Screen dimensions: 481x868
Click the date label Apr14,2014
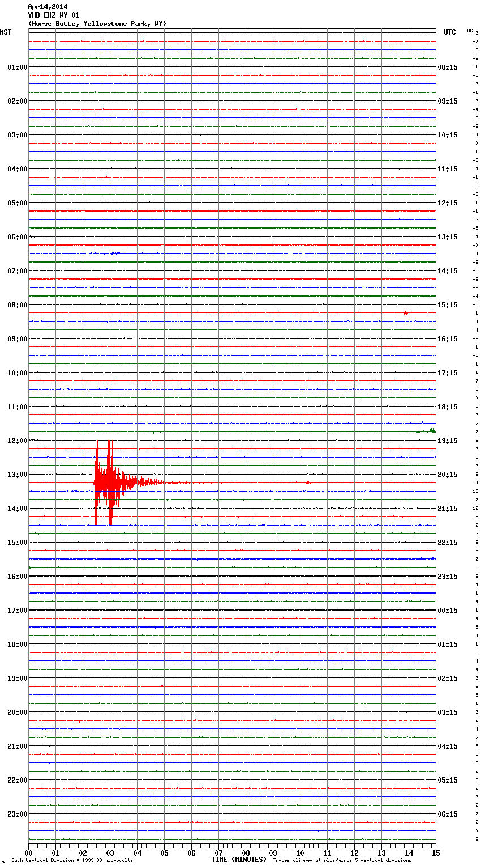click(48, 7)
